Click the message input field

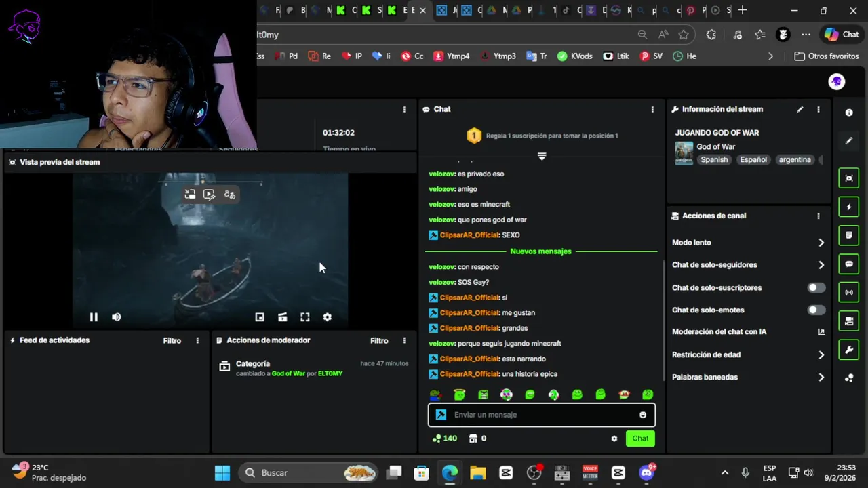tap(542, 415)
